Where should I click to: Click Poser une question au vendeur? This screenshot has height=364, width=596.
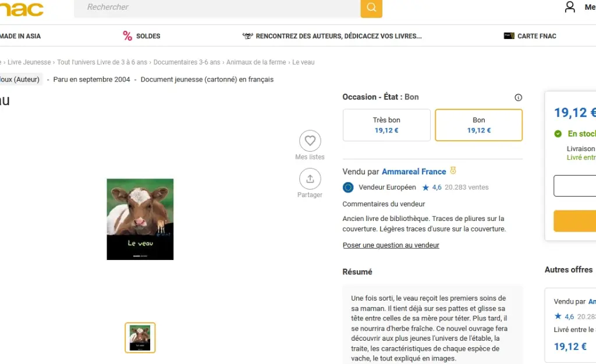[x=391, y=245]
